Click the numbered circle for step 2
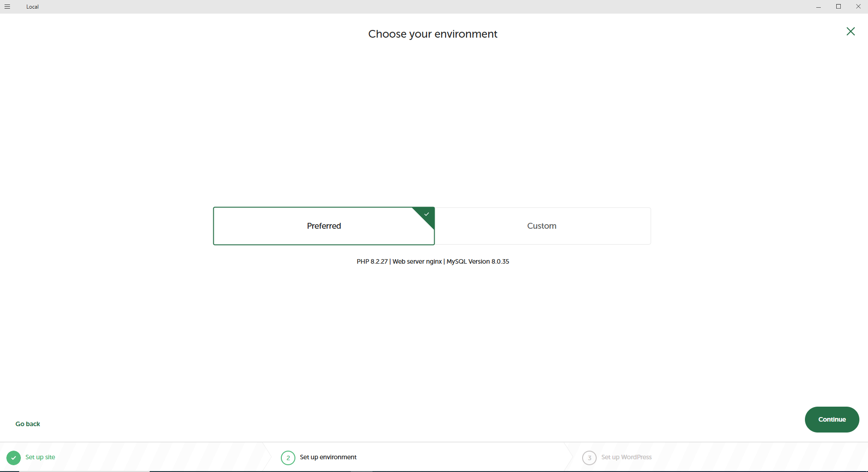 click(x=288, y=457)
